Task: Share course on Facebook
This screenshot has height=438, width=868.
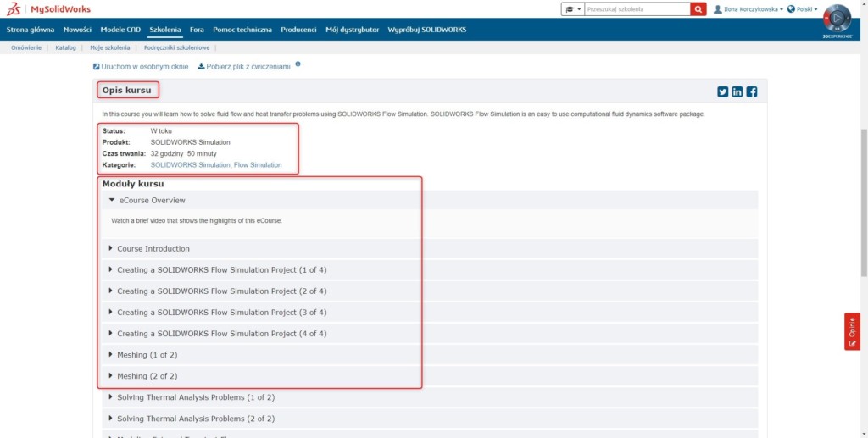Action: point(751,91)
